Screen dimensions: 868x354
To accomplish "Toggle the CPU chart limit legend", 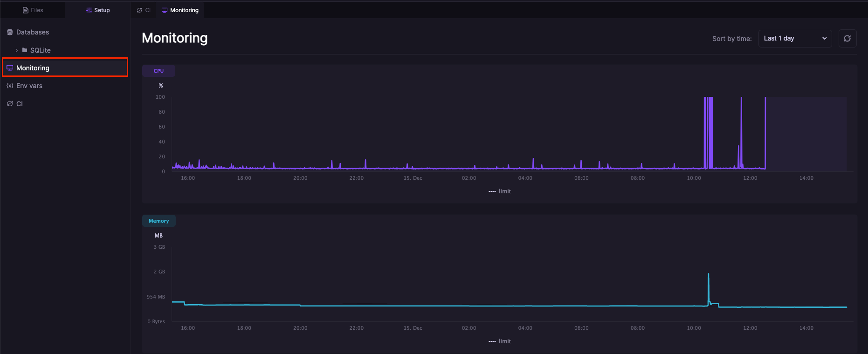I will click(x=500, y=191).
